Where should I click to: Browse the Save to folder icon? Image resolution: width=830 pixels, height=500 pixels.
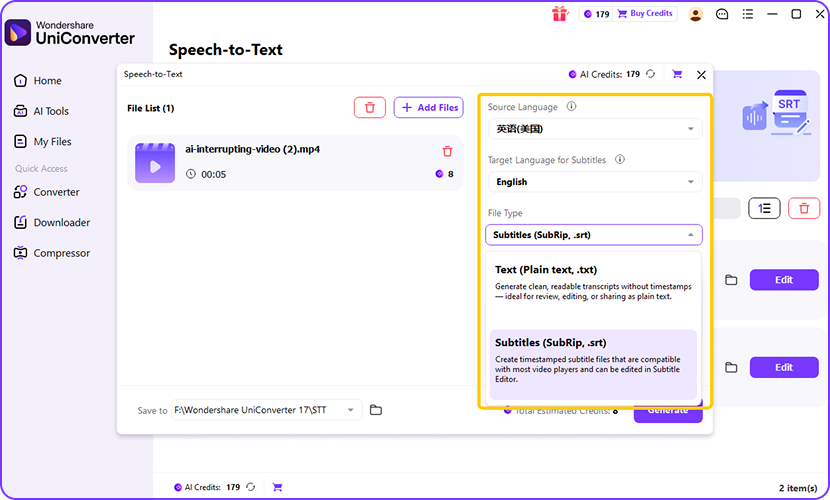click(x=376, y=410)
